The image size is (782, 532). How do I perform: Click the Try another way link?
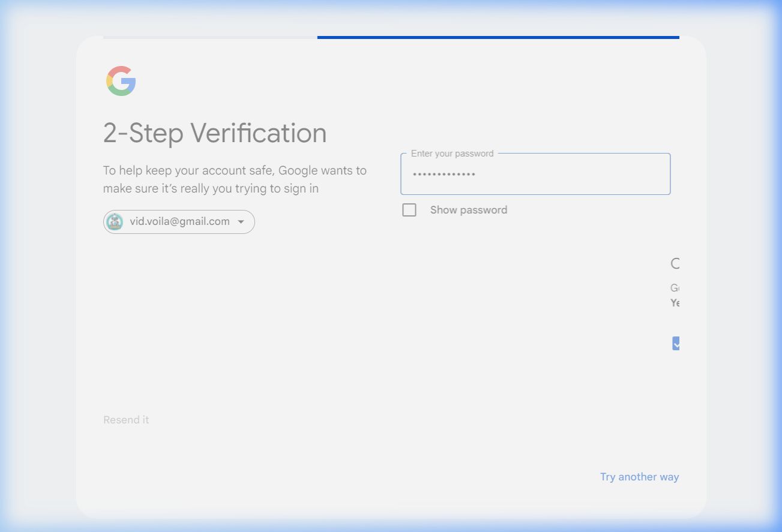[x=639, y=477]
